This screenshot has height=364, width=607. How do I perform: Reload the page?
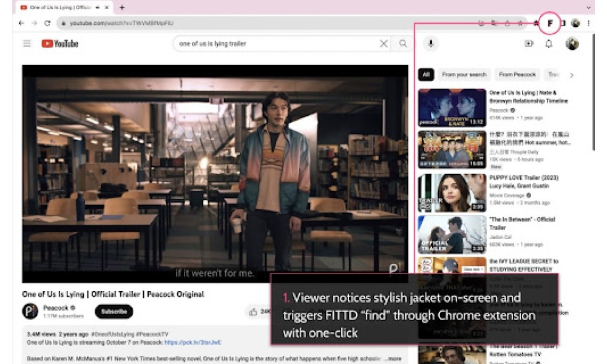click(x=47, y=23)
